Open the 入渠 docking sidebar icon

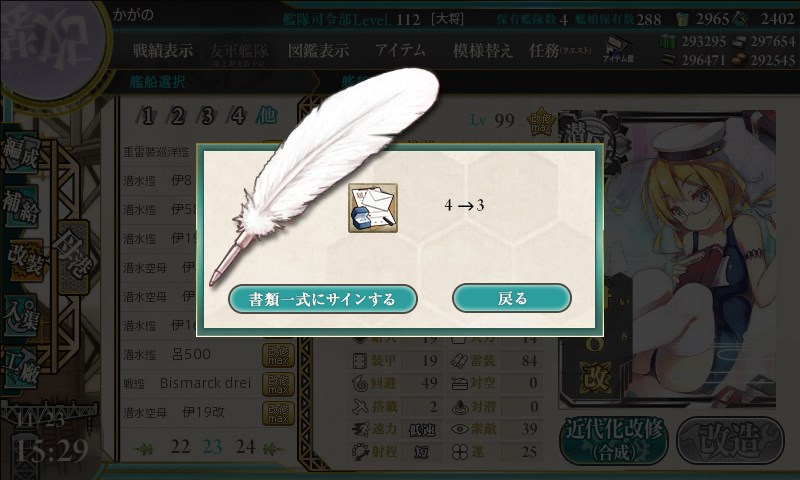click(x=21, y=316)
